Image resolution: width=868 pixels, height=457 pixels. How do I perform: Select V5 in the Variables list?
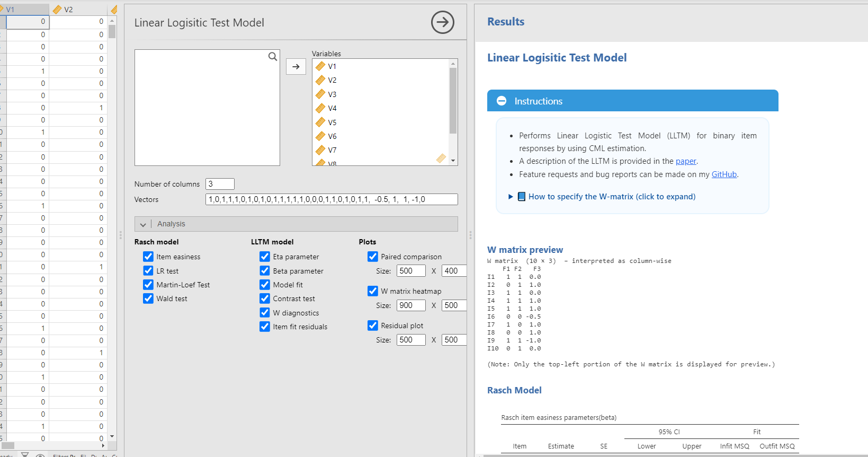[332, 122]
